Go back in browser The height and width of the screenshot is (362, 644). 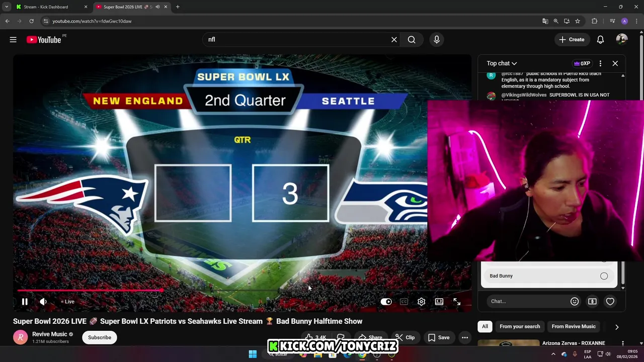7,21
